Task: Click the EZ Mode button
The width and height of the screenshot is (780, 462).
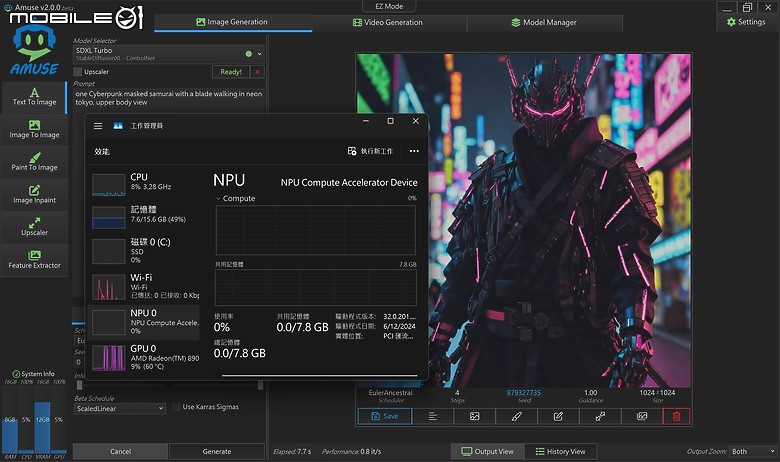Action: pos(389,6)
